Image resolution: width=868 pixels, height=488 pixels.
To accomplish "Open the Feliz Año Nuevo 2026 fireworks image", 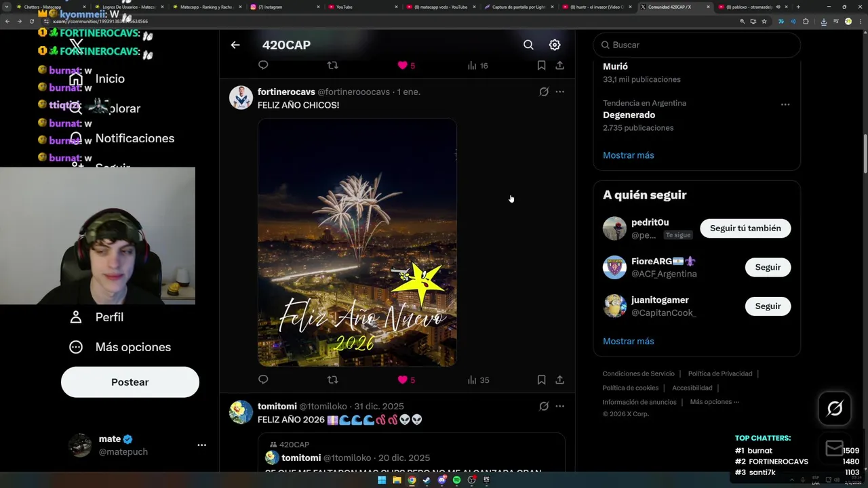I will point(357,243).
